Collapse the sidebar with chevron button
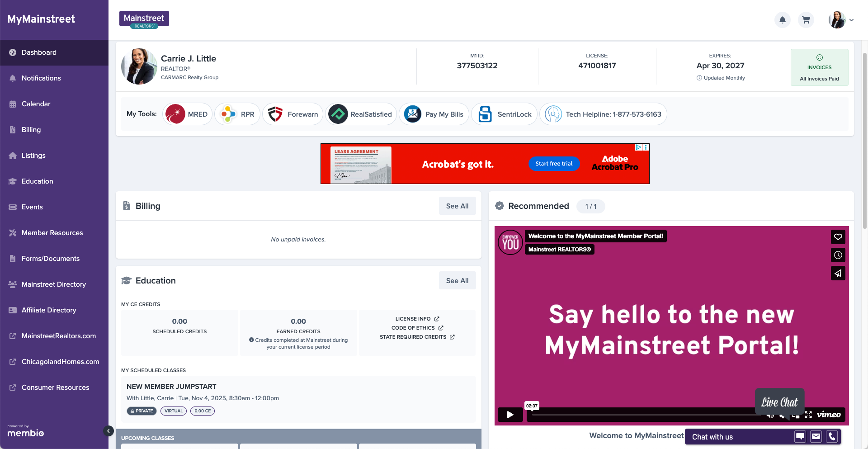This screenshot has width=868, height=449. 108,431
